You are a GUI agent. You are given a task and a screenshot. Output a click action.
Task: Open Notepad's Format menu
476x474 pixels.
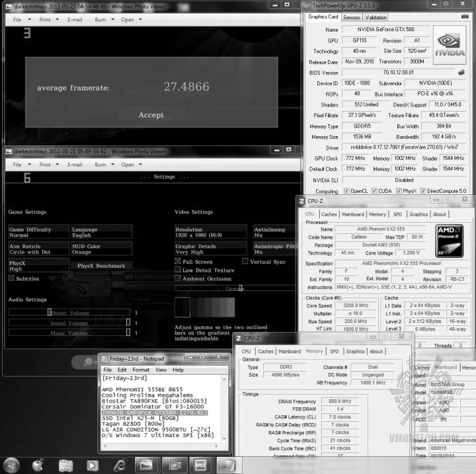pos(141,370)
